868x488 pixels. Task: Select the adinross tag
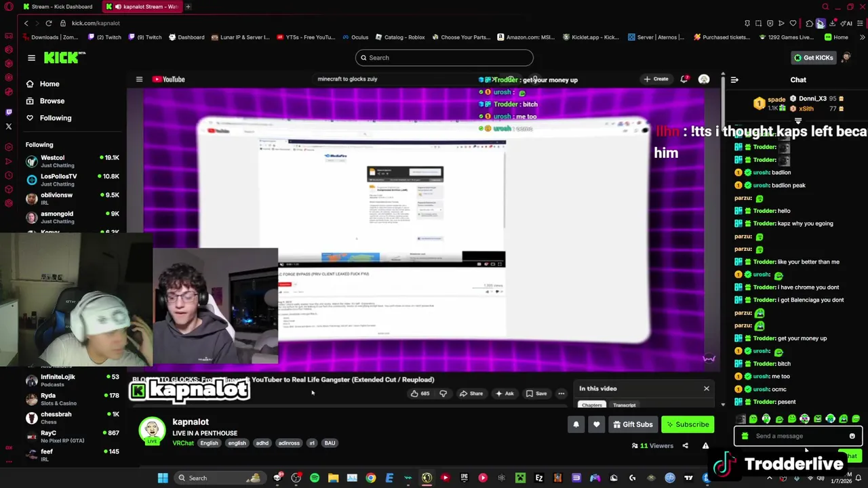click(x=289, y=443)
